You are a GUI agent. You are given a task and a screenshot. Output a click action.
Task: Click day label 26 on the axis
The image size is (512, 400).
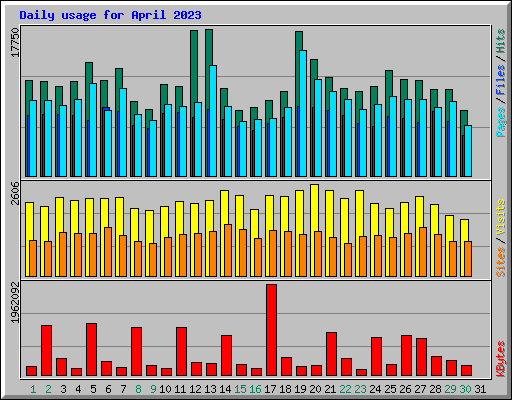point(405,389)
